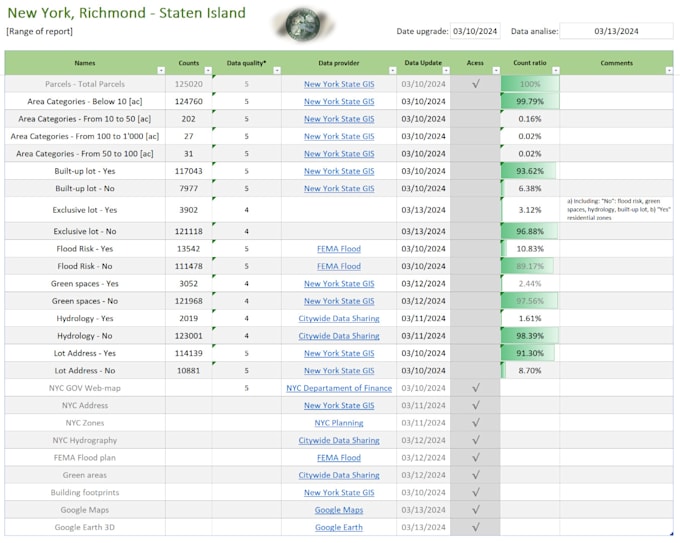Open the Data quality column filter dropdown
Viewport: 680px width, 543px height.
pyautogui.click(x=277, y=70)
